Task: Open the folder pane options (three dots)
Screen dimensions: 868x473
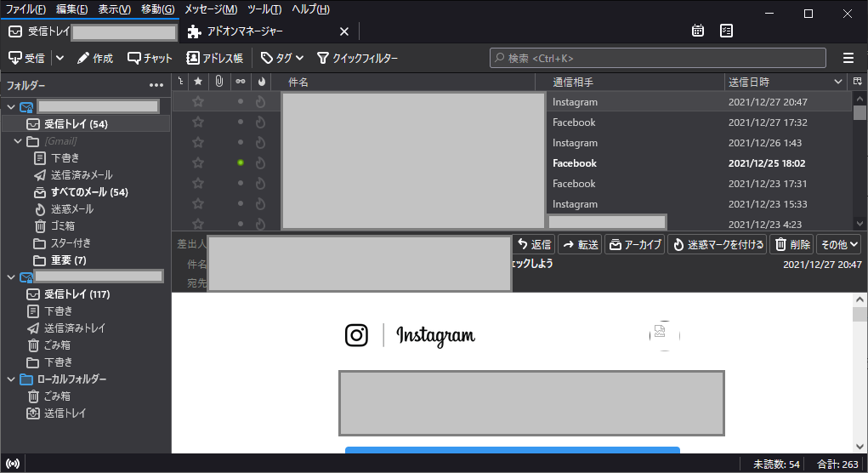Action: pos(156,85)
